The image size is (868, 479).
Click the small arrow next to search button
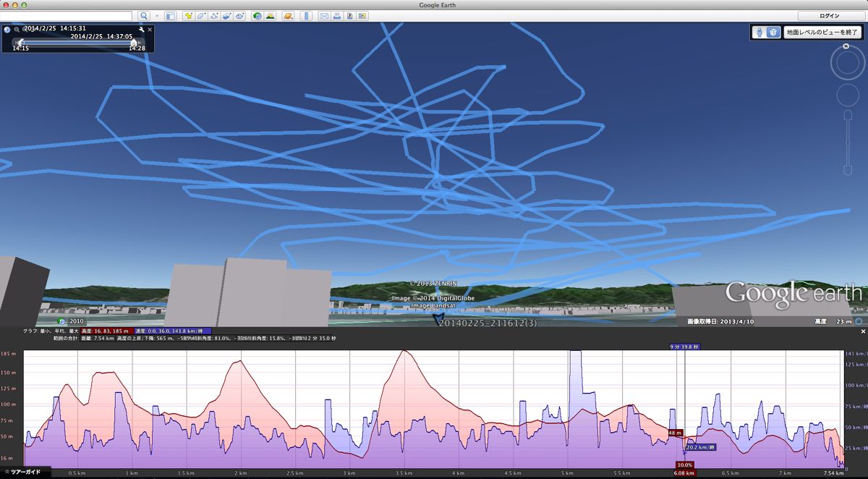click(157, 16)
